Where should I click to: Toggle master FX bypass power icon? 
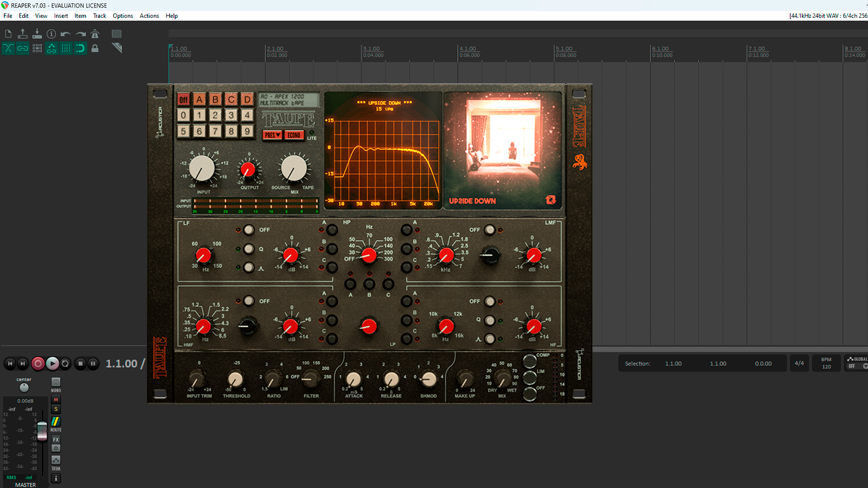tap(56, 448)
